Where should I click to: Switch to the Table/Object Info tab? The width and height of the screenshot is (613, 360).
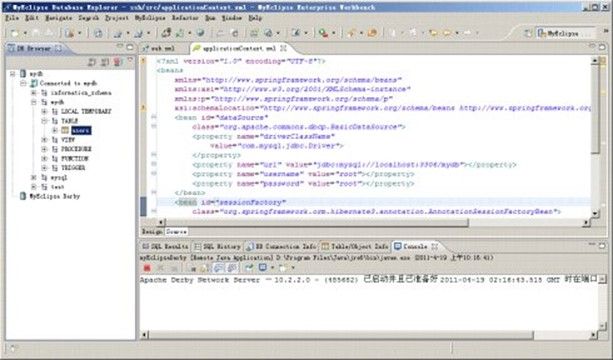coord(355,246)
